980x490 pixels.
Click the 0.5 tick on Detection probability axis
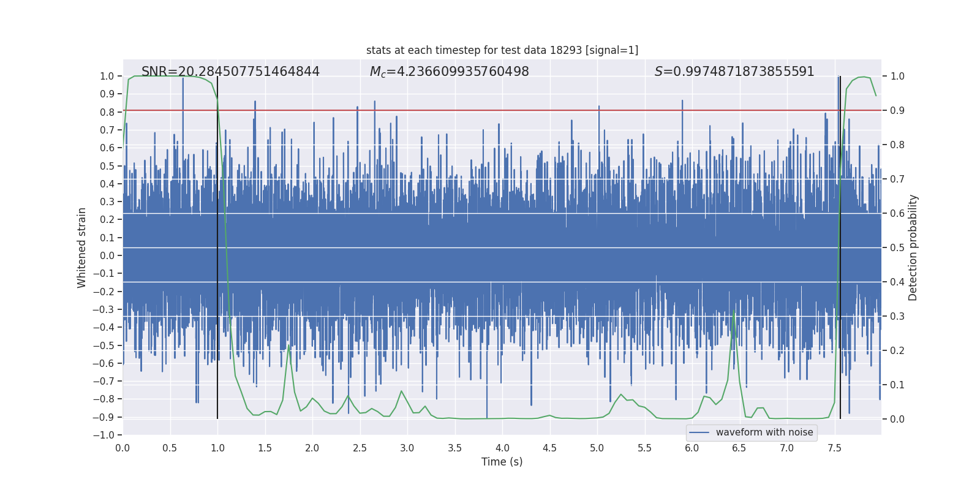pyautogui.click(x=897, y=247)
